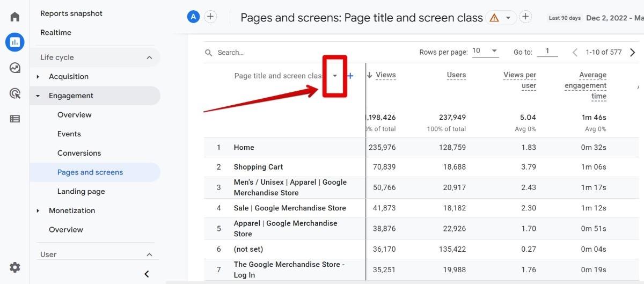Open the Configure table icon
Image resolution: width=644 pixels, height=284 pixels.
(14, 119)
